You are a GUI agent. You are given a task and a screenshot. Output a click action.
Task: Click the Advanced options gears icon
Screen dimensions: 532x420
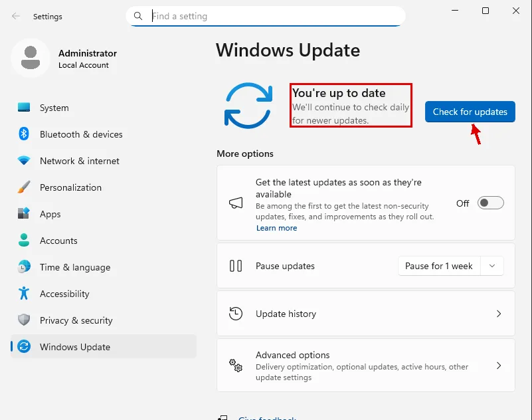pos(236,366)
